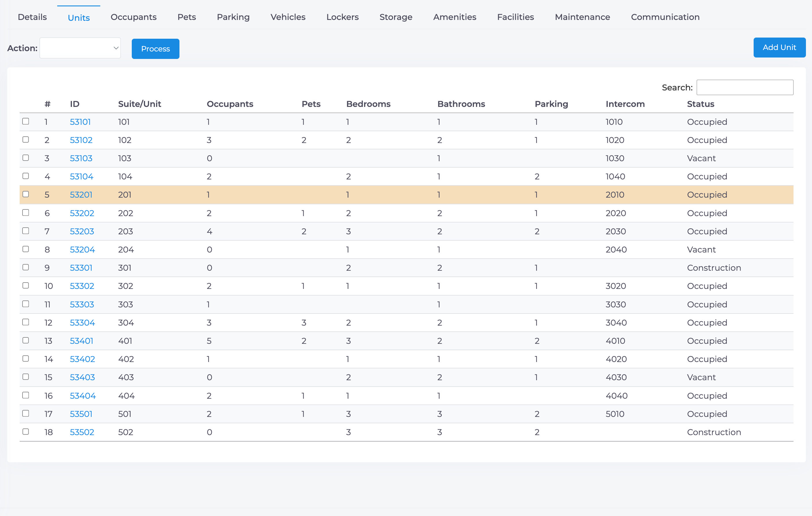Sort by the Bedrooms column header

[x=368, y=104]
